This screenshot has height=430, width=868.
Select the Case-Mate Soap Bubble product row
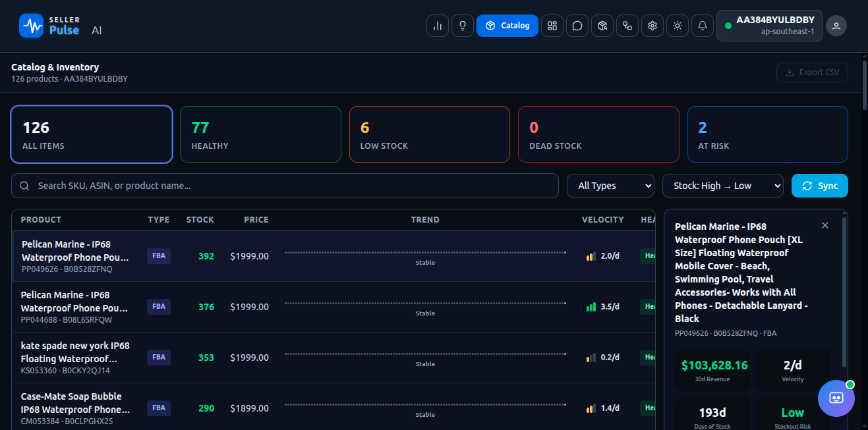pos(333,407)
